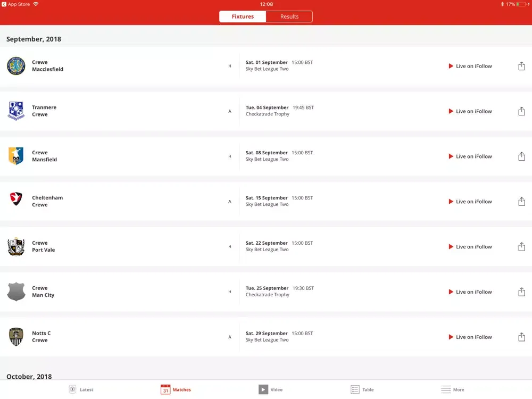Tap the Macclesfield club crest
The image size is (532, 399).
16,66
